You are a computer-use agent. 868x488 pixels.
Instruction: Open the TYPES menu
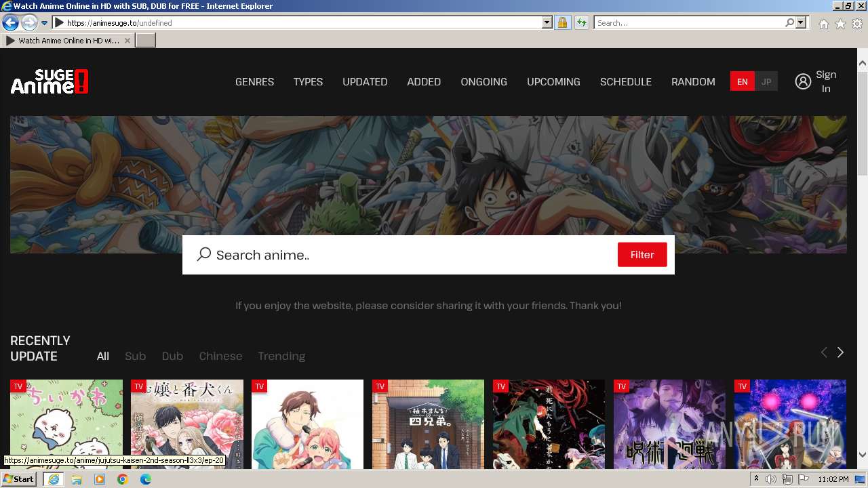[x=308, y=81]
